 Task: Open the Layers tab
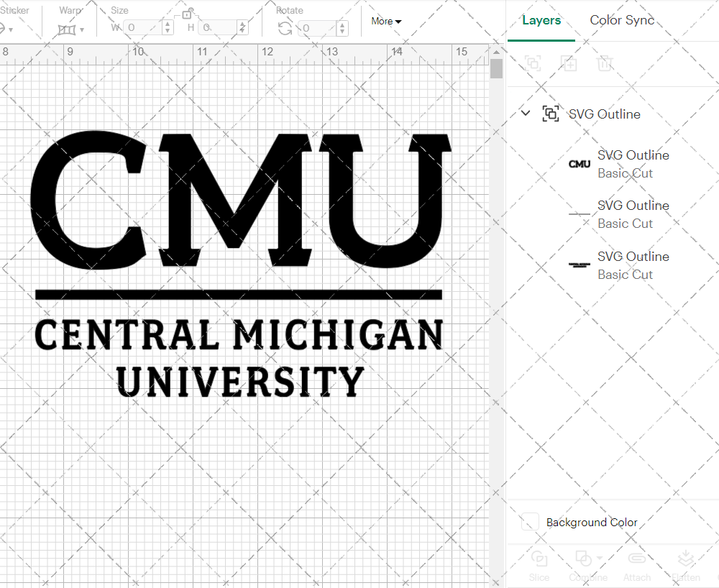541,20
